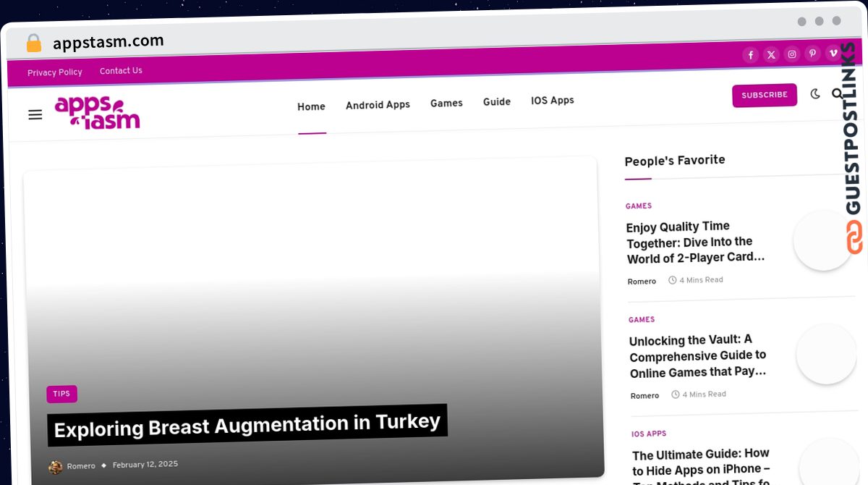Click Romero's author avatar
The height and width of the screenshot is (485, 868).
pyautogui.click(x=56, y=467)
